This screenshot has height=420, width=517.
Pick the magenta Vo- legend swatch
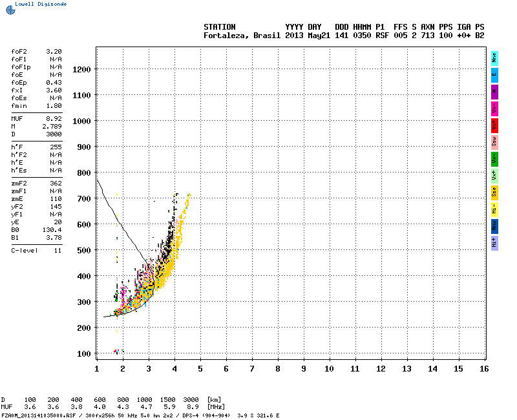494,109
